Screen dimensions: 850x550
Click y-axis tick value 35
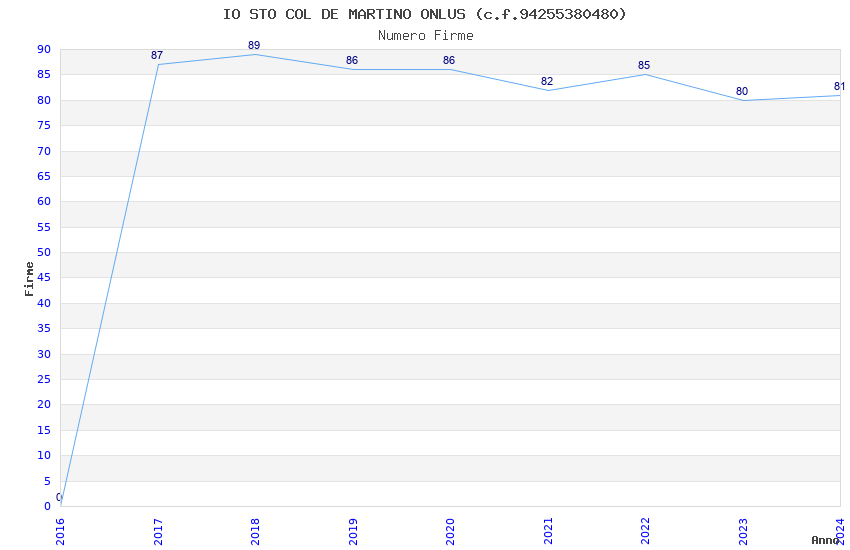point(44,328)
